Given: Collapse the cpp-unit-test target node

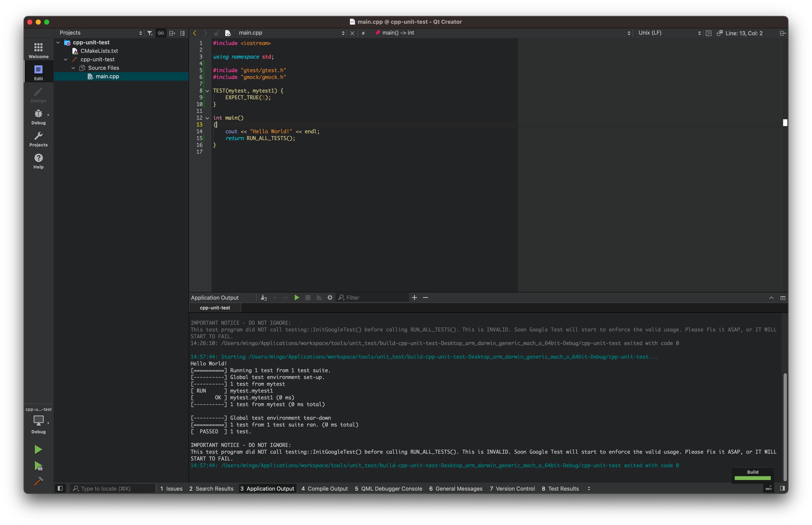Looking at the screenshot, I should pyautogui.click(x=66, y=59).
